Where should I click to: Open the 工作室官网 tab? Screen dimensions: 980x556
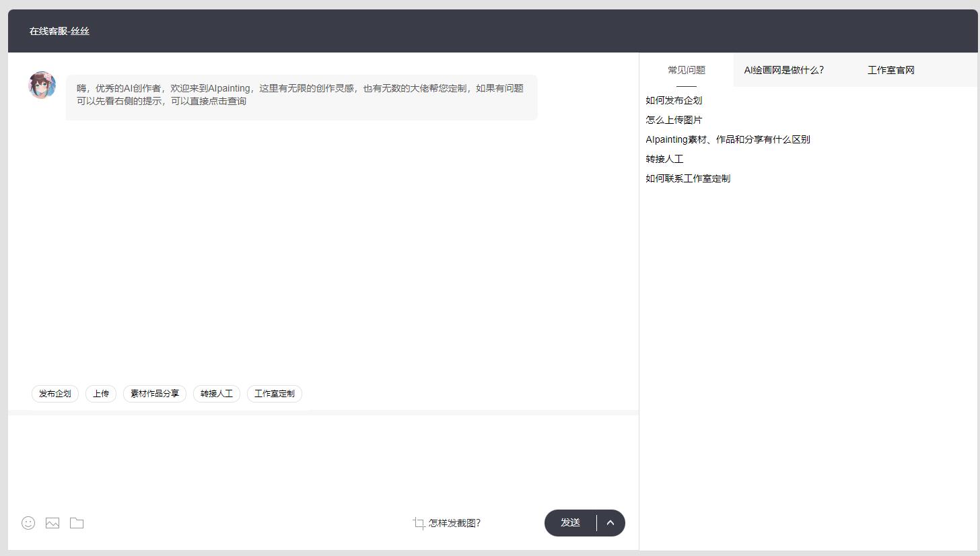coord(890,69)
